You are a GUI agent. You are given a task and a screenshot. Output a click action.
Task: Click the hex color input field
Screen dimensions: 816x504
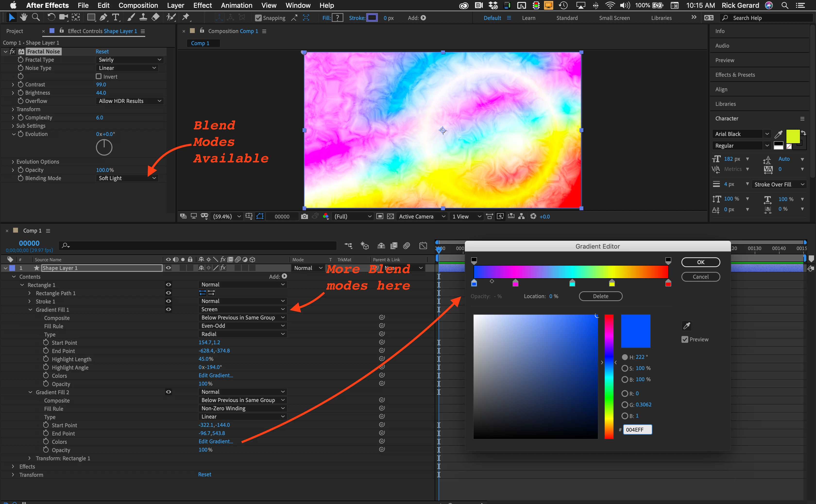tap(637, 430)
